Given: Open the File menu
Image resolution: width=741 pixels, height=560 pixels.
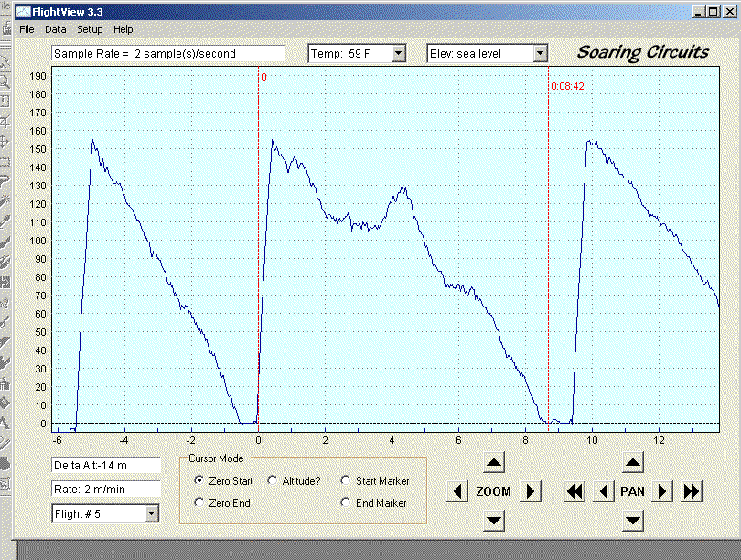Looking at the screenshot, I should pos(27,29).
